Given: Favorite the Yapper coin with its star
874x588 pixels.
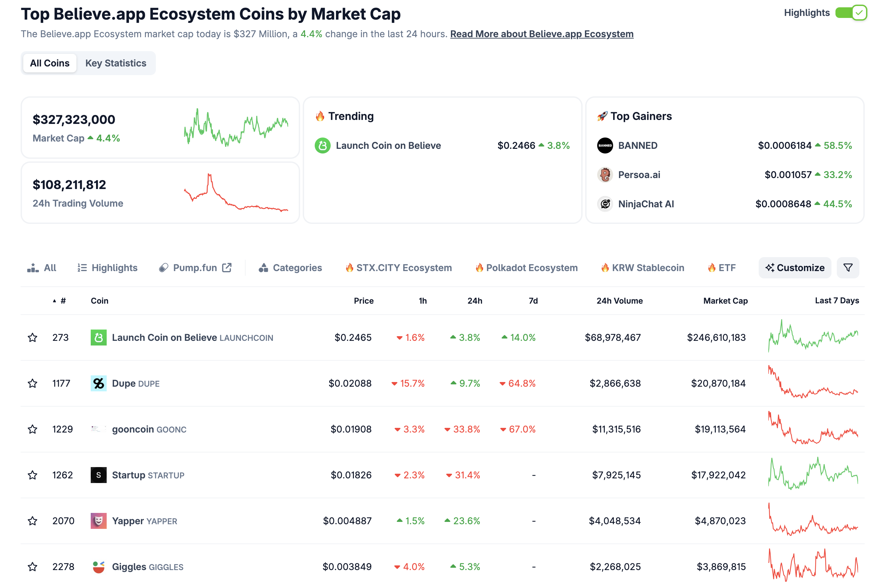Looking at the screenshot, I should tap(33, 521).
